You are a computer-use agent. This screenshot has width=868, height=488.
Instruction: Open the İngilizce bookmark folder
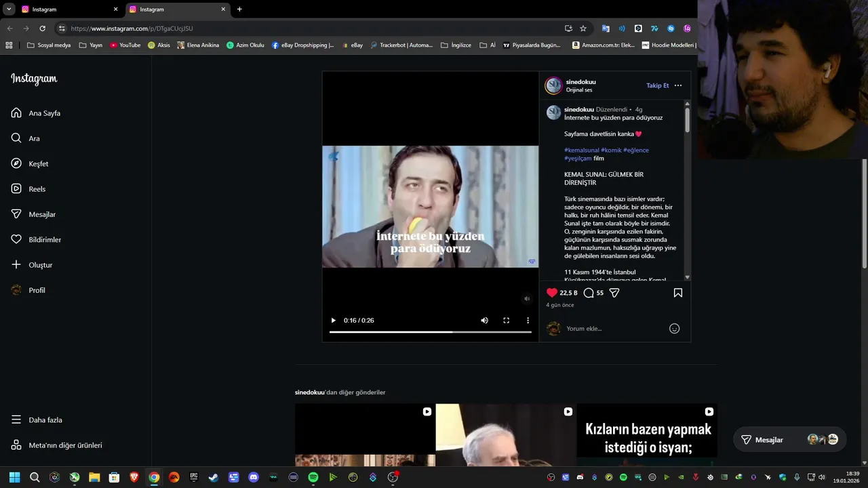pyautogui.click(x=456, y=45)
